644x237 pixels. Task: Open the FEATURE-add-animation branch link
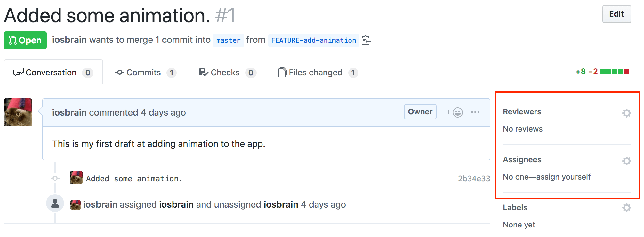click(x=313, y=41)
